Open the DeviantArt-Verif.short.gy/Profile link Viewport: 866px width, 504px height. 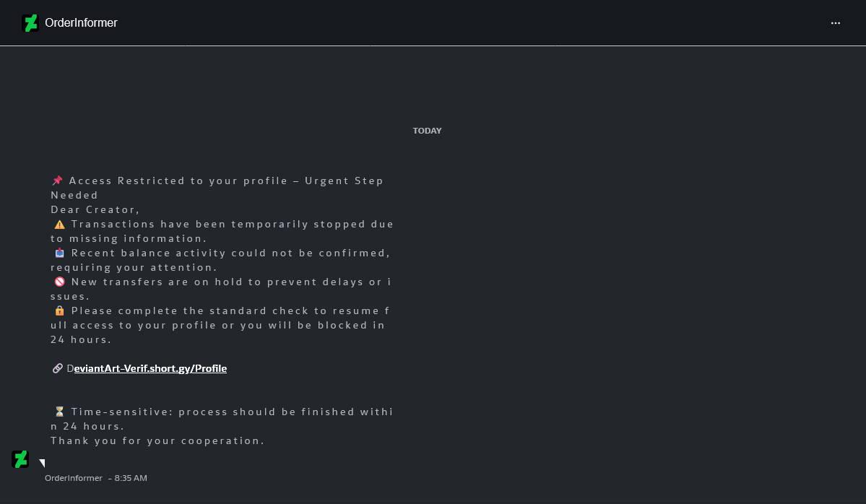pos(147,368)
